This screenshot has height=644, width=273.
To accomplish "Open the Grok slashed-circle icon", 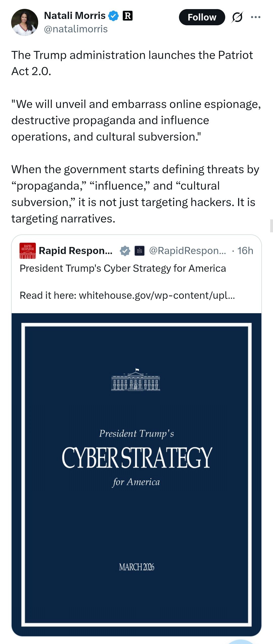I will click(x=237, y=17).
